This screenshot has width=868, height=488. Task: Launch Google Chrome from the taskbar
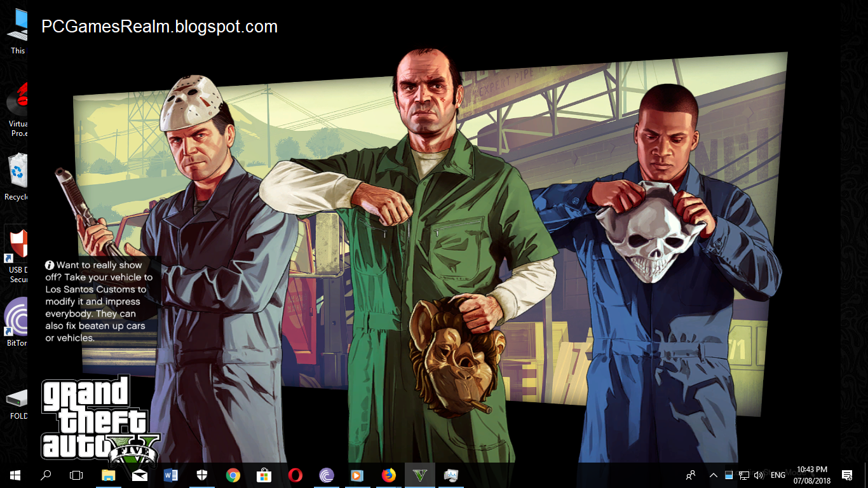point(233,475)
